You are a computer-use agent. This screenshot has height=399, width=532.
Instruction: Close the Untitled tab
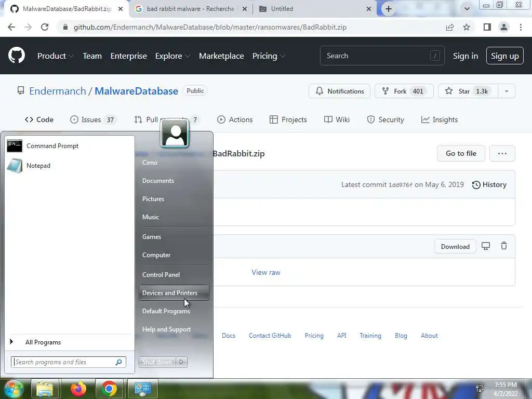(x=369, y=9)
